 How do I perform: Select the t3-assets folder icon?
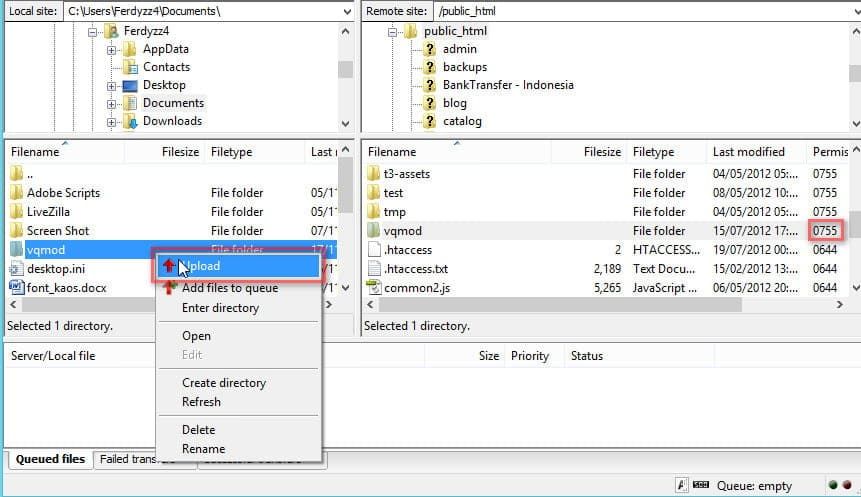point(374,174)
